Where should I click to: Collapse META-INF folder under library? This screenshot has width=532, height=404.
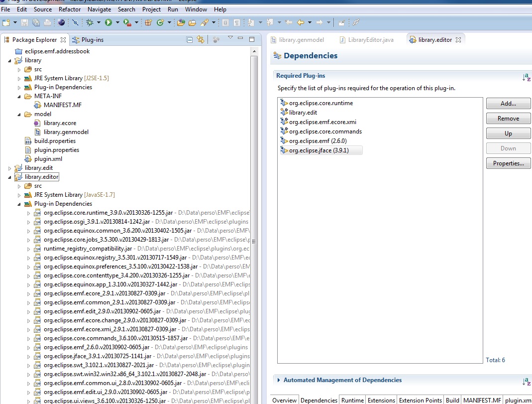click(x=19, y=97)
